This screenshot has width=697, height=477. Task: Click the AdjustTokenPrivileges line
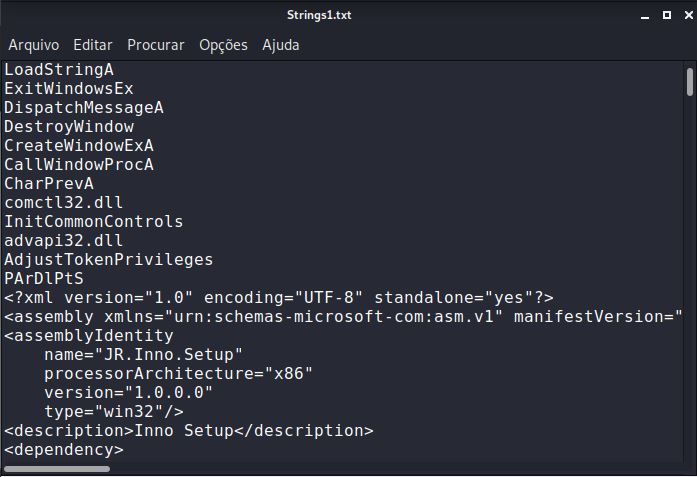pos(109,260)
